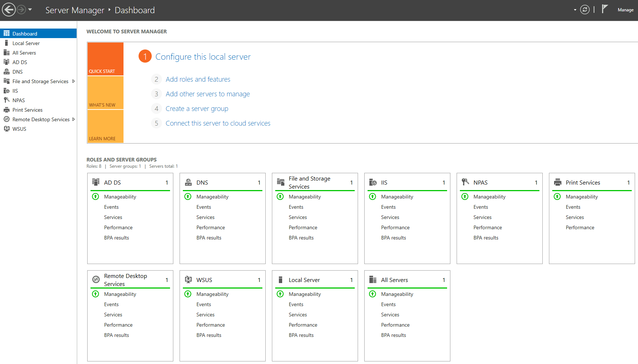Screen dimensions: 638x364
Task: Open Services in the DNS tile
Action: (205, 217)
